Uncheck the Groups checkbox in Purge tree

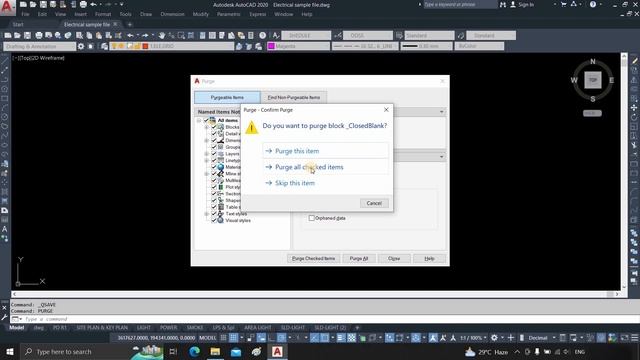(x=213, y=147)
